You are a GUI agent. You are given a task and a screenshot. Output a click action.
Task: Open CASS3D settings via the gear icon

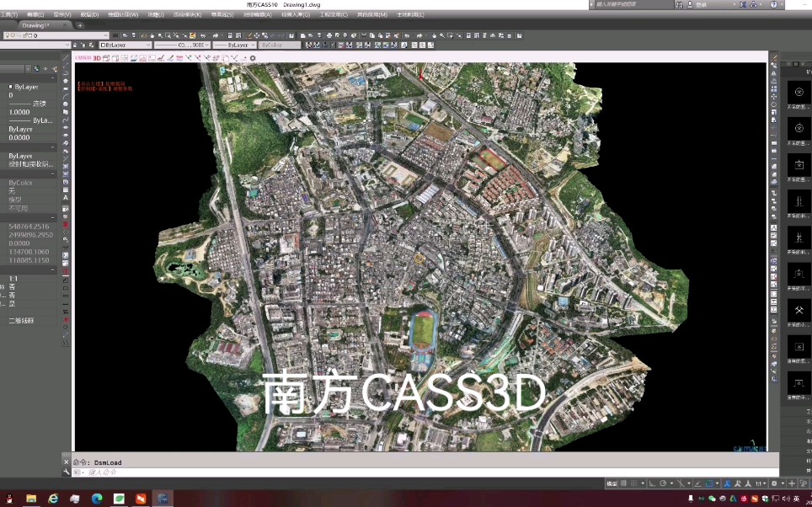(x=253, y=58)
